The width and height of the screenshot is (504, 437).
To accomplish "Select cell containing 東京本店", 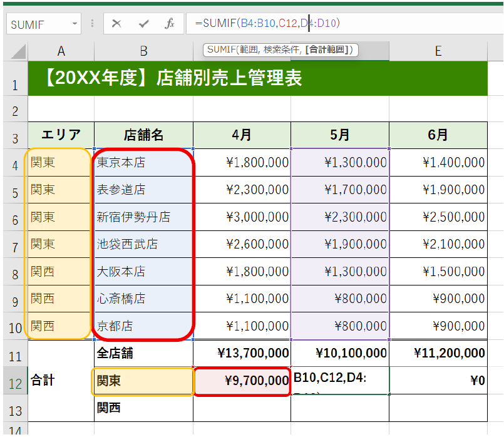I will pyautogui.click(x=143, y=163).
